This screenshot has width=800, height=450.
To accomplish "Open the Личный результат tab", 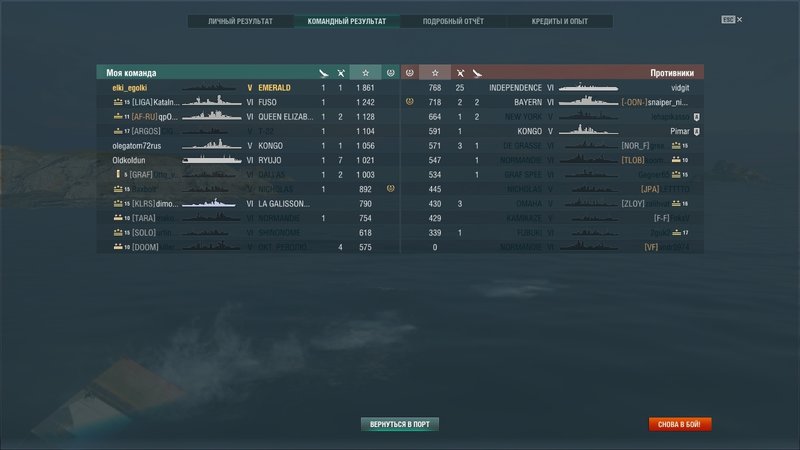I will [240, 21].
